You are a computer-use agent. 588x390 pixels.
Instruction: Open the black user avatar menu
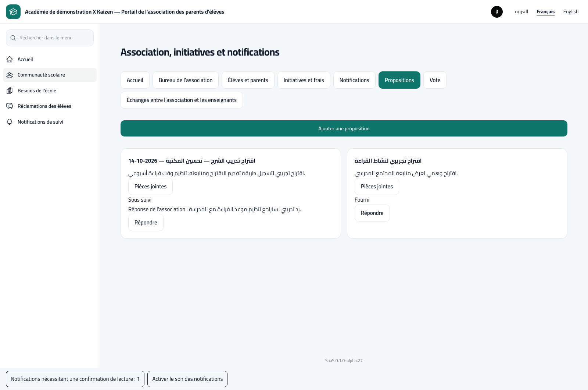pos(497,12)
